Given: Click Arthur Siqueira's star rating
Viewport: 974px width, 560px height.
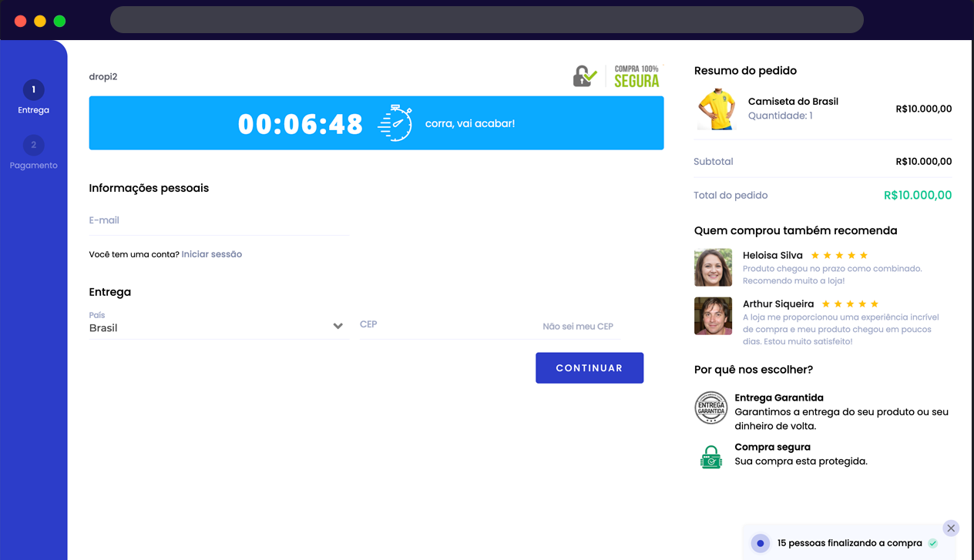Looking at the screenshot, I should [850, 304].
